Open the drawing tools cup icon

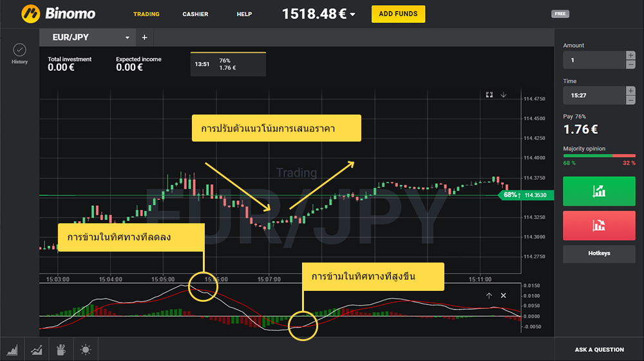tap(61, 350)
